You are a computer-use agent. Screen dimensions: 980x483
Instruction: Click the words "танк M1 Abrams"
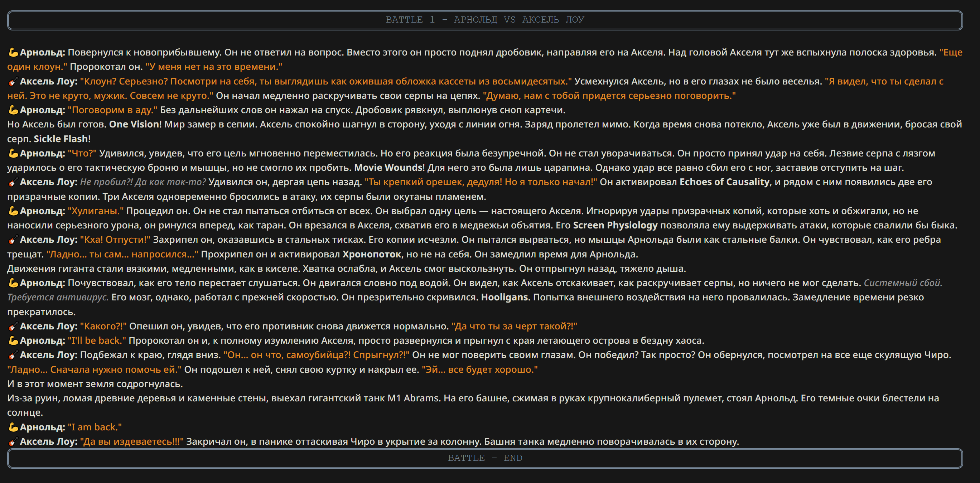[401, 398]
